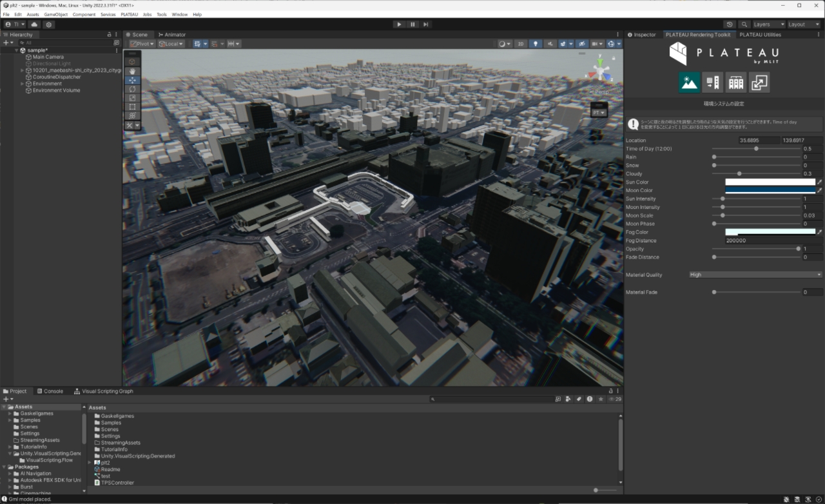825x504 pixels.
Task: Open PLATEAU vehicle and traffic tab icon
Action: click(x=712, y=82)
